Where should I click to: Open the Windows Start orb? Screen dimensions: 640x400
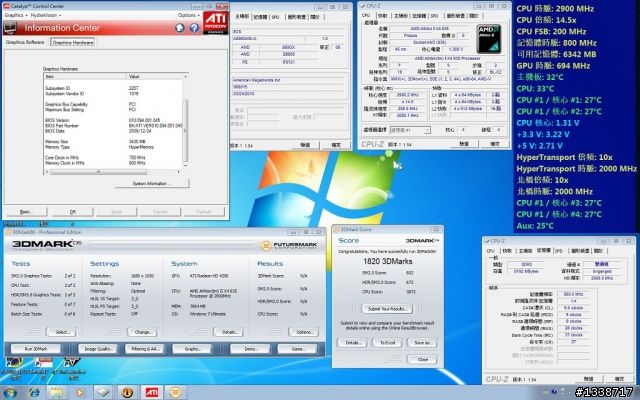pyautogui.click(x=9, y=393)
